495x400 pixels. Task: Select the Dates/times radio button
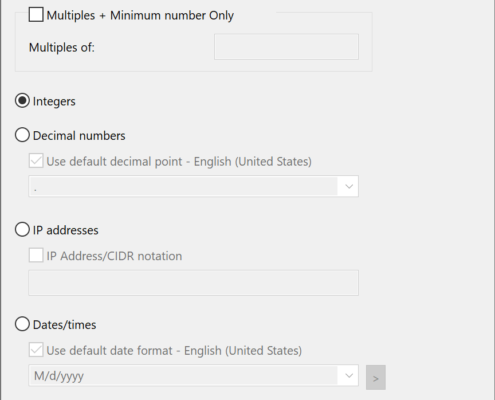pyautogui.click(x=22, y=324)
